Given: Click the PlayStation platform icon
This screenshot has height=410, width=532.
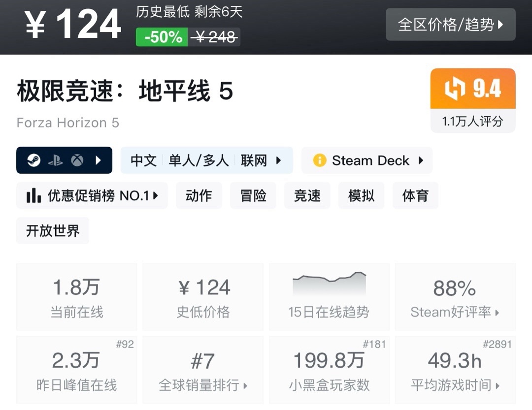Looking at the screenshot, I should (55, 160).
